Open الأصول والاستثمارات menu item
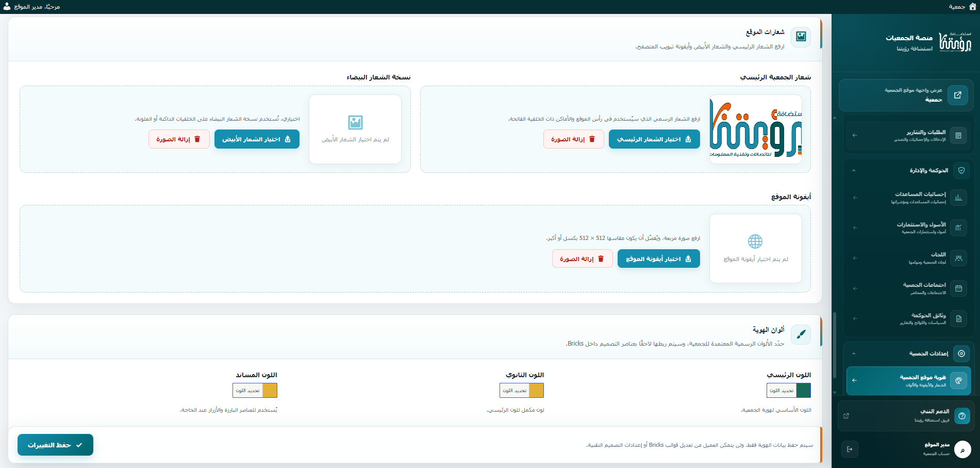The width and height of the screenshot is (980, 468). (x=908, y=228)
